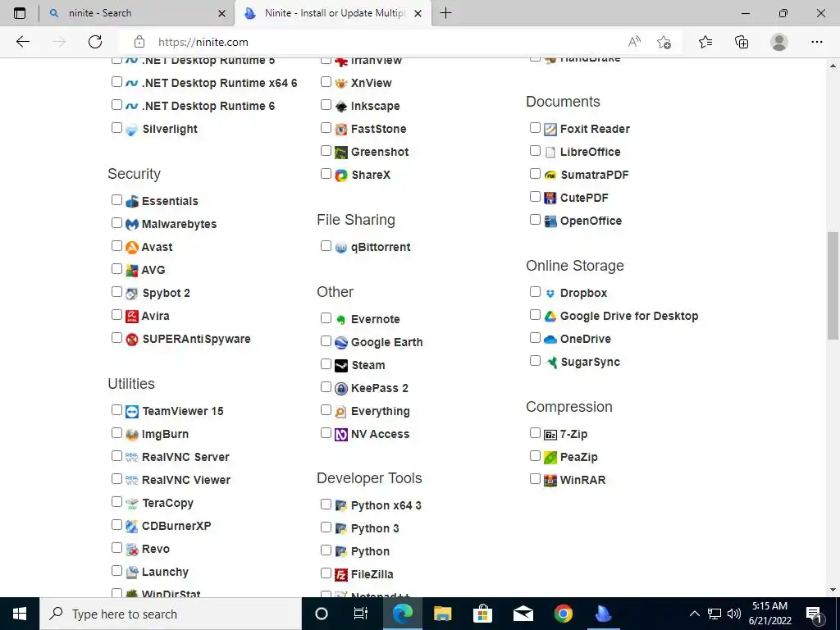The width and height of the screenshot is (840, 630).
Task: Click the Avira red icon
Action: tap(132, 316)
